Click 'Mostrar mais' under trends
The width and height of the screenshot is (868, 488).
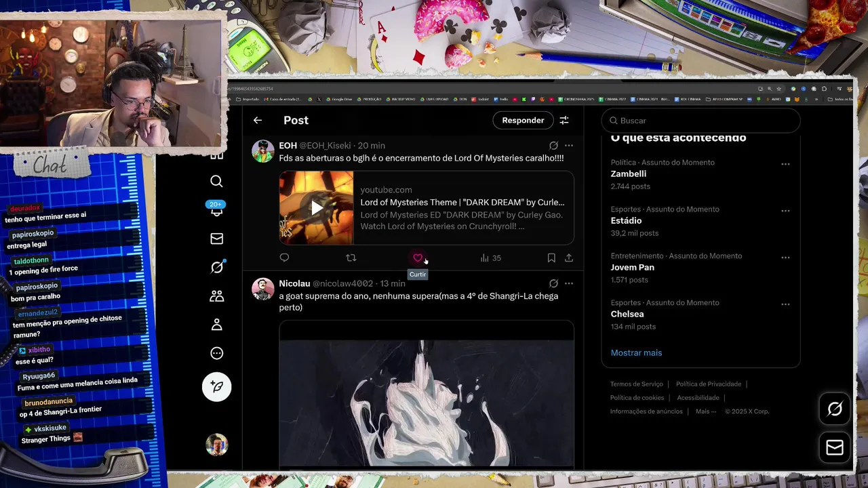pyautogui.click(x=636, y=352)
